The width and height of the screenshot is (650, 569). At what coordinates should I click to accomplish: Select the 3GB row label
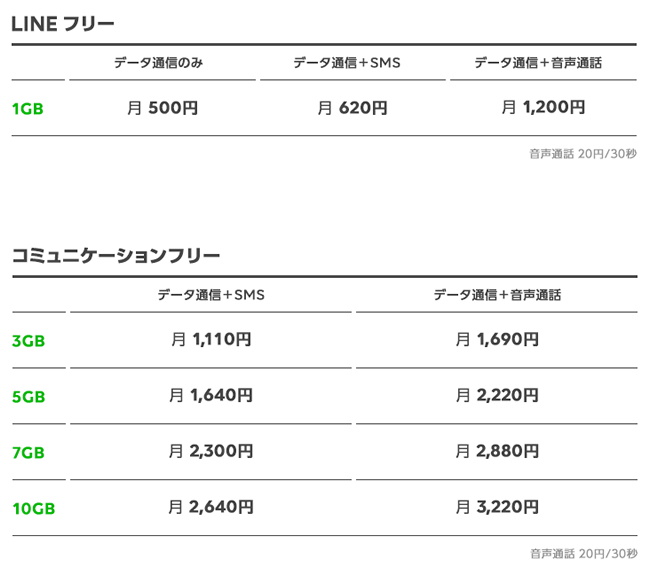29,341
